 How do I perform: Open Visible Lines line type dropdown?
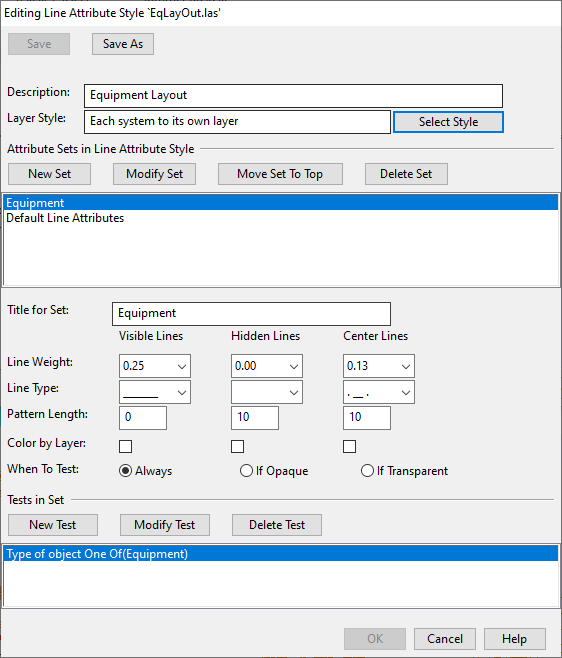[155, 392]
